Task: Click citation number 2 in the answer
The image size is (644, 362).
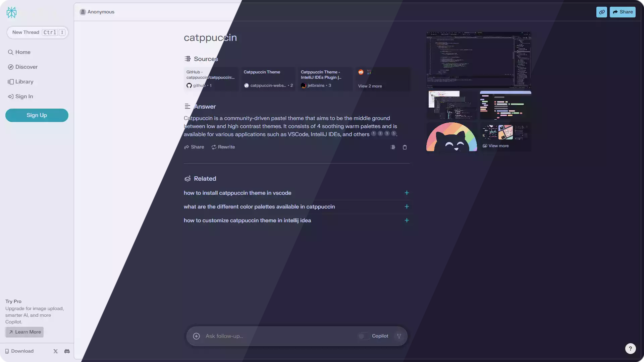Action: coord(380,133)
